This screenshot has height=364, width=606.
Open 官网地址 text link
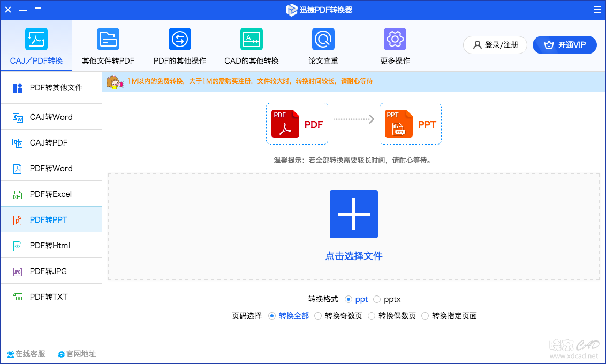(81, 354)
